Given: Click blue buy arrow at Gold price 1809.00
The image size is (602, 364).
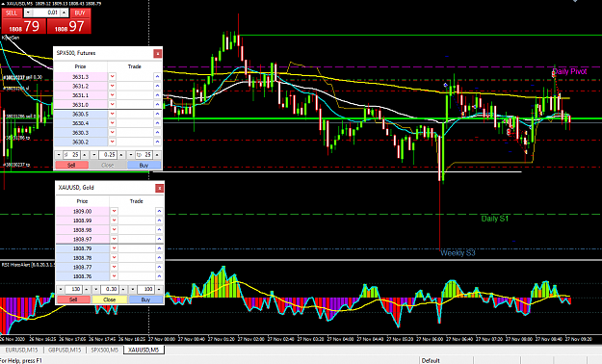Looking at the screenshot, I should [159, 211].
